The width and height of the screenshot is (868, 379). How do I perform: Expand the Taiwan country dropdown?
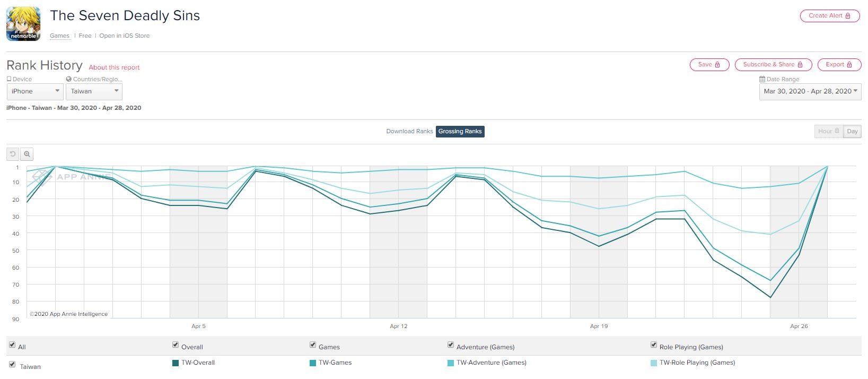pyautogui.click(x=94, y=91)
